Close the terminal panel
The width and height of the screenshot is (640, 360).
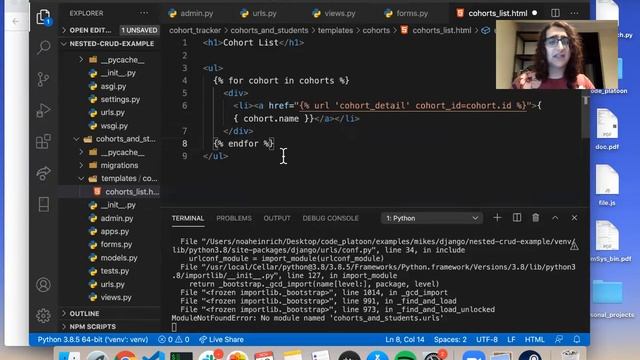click(x=574, y=218)
